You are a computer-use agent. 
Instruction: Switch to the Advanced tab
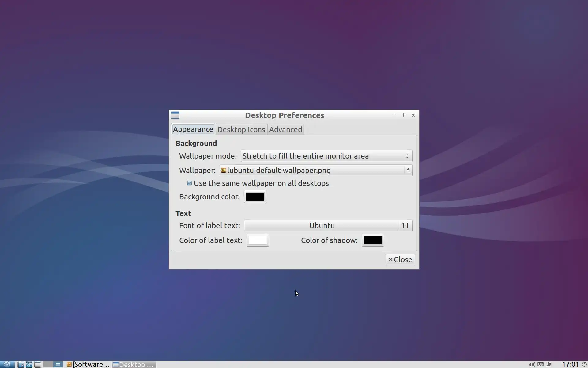[285, 130]
